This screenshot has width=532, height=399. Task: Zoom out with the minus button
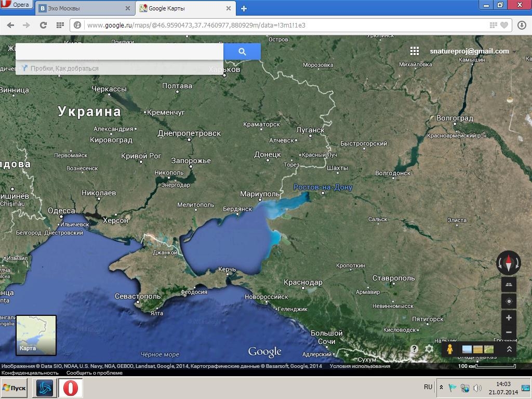[509, 332]
